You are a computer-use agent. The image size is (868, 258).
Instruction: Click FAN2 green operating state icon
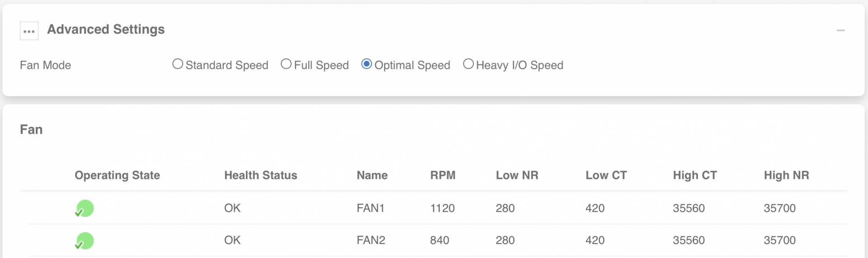[x=85, y=240]
